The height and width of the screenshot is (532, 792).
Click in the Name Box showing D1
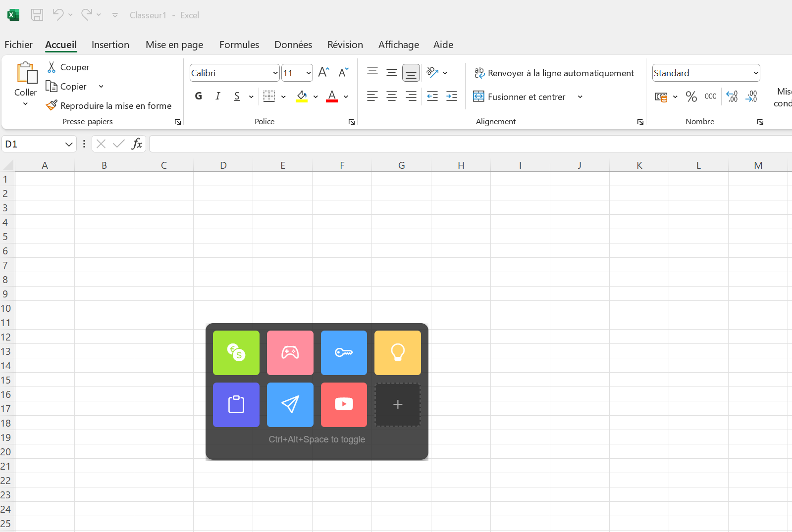click(33, 144)
